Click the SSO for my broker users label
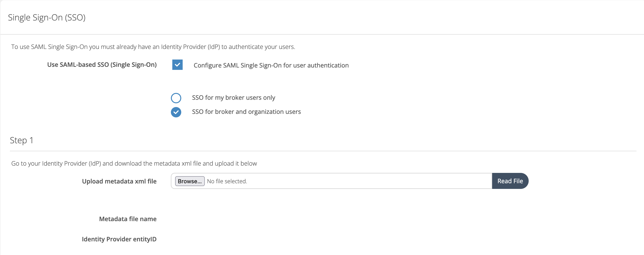The width and height of the screenshot is (644, 255). tap(233, 97)
